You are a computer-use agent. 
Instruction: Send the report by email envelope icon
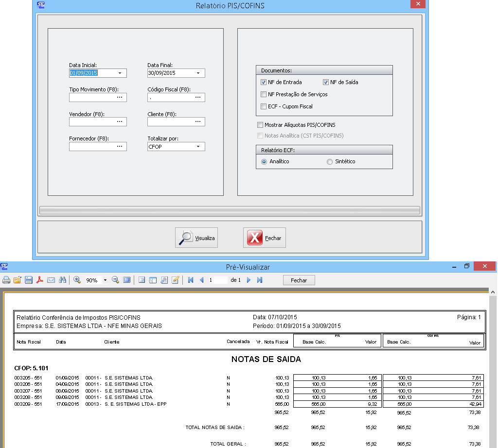coord(51,280)
